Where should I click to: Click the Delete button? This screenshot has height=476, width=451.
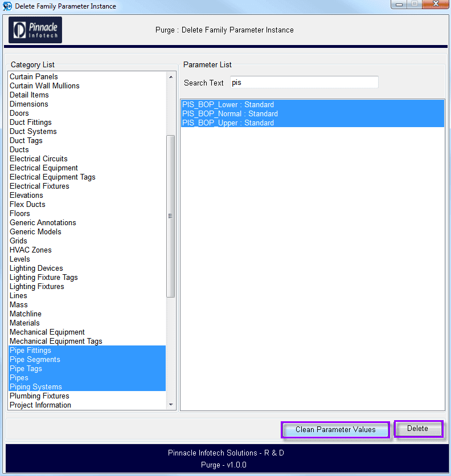coord(418,428)
